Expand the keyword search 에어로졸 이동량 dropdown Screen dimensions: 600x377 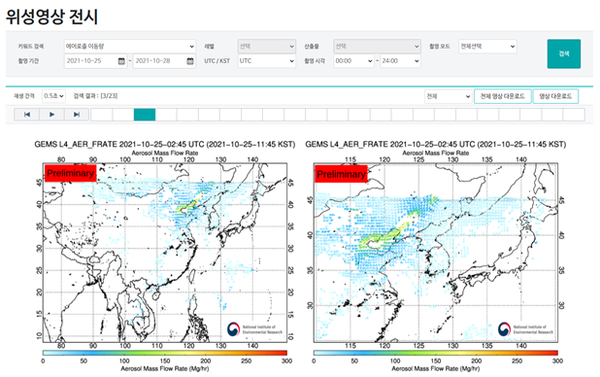130,46
